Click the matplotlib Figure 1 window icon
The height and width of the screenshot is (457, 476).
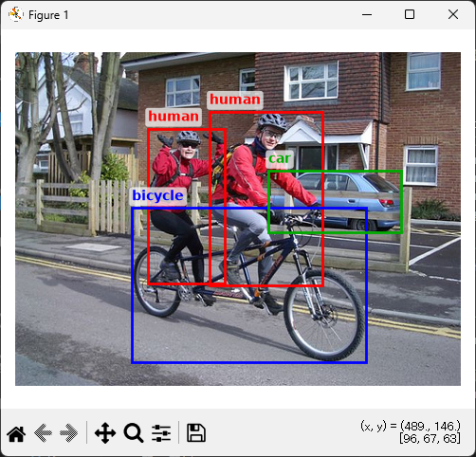click(x=15, y=14)
